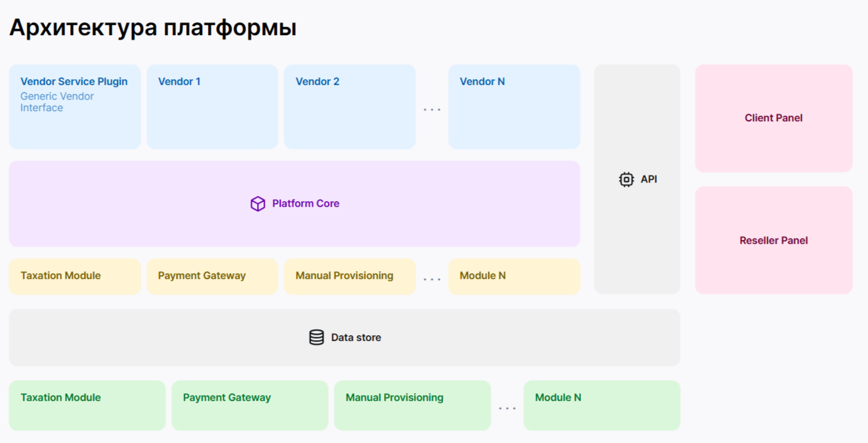The image size is (868, 443).
Task: Click the ellipsis between Vendor 2 and Vendor N
Action: [x=432, y=110]
